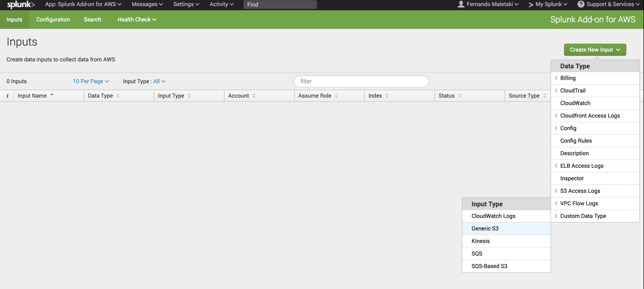Select Custom Data Type entry
The image size is (644, 289).
(x=595, y=216)
